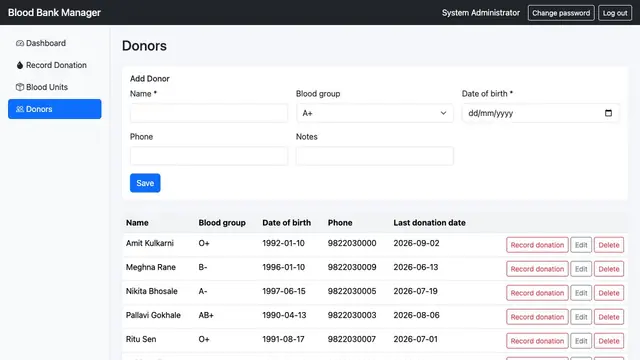Record donation for Pallavi Gokhale
This screenshot has width=640, height=360.
[x=537, y=317]
